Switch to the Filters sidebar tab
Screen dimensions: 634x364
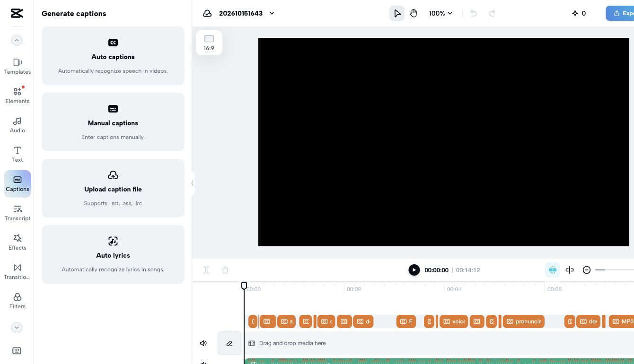tap(18, 301)
